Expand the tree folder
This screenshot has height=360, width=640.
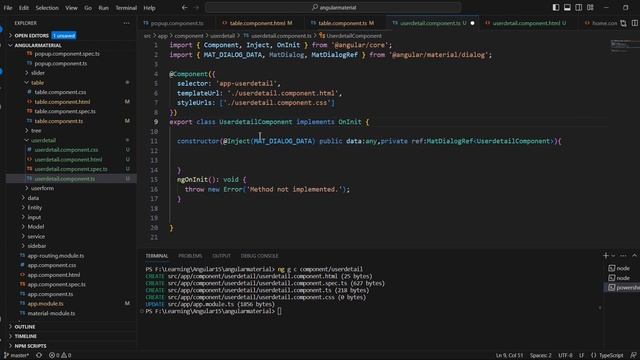(36, 131)
